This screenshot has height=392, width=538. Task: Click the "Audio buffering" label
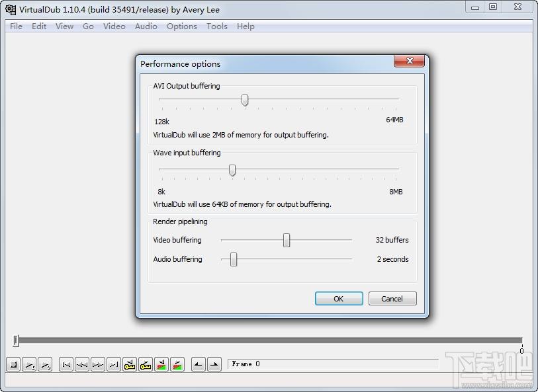click(178, 259)
